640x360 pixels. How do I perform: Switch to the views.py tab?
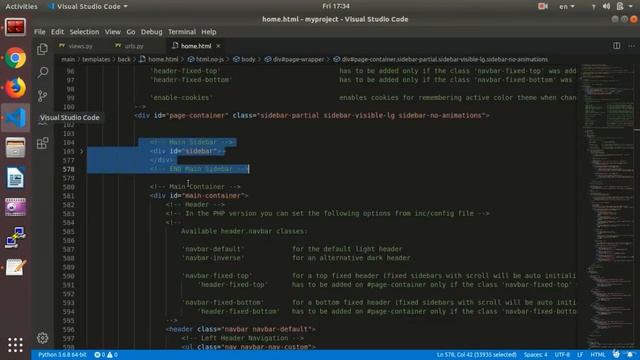80,46
